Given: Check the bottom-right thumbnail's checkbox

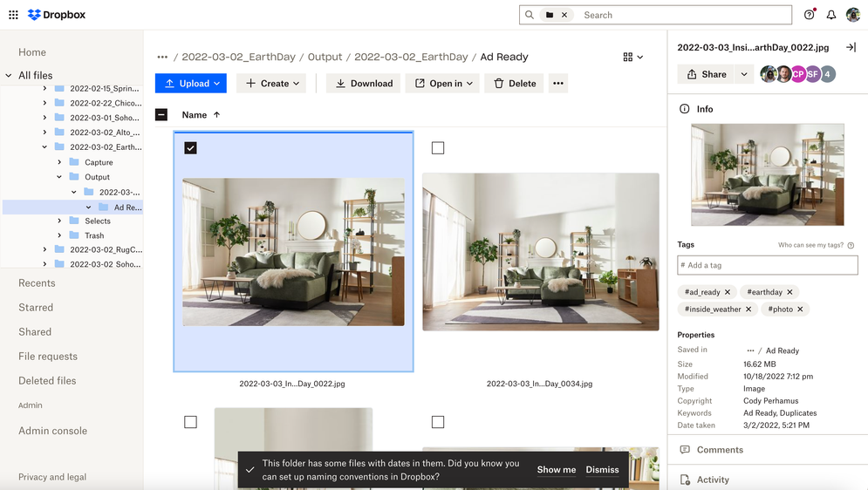Looking at the screenshot, I should (x=438, y=422).
